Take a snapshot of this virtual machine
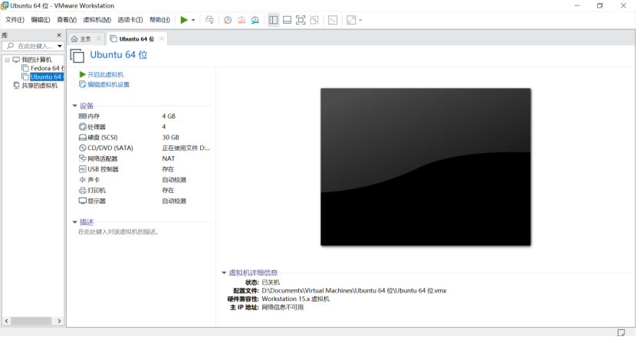644x343 pixels. pos(228,20)
